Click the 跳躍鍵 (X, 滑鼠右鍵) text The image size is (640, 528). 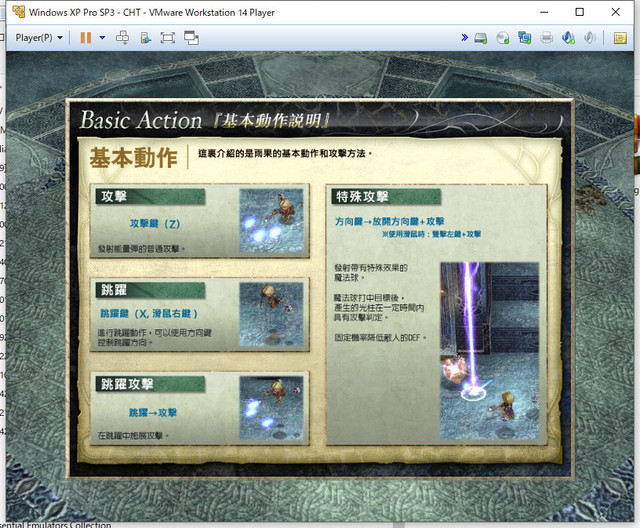point(149,313)
